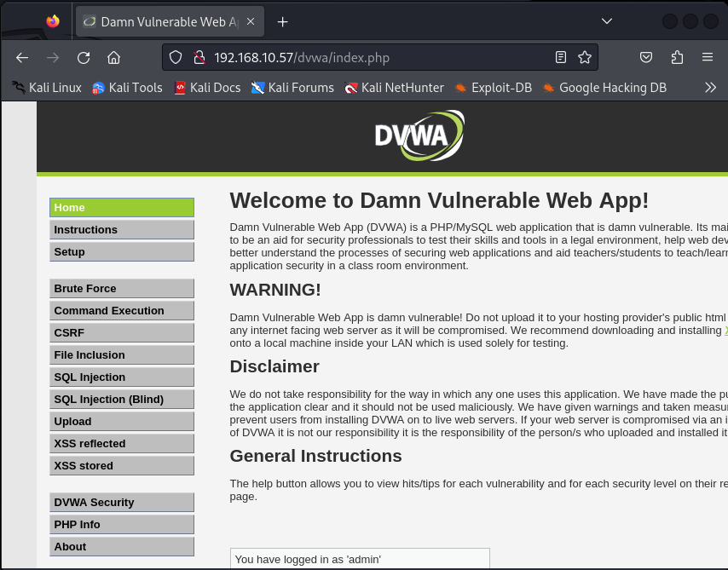This screenshot has width=728, height=570.
Task: Open the Upload vulnerability page
Action: tap(122, 422)
